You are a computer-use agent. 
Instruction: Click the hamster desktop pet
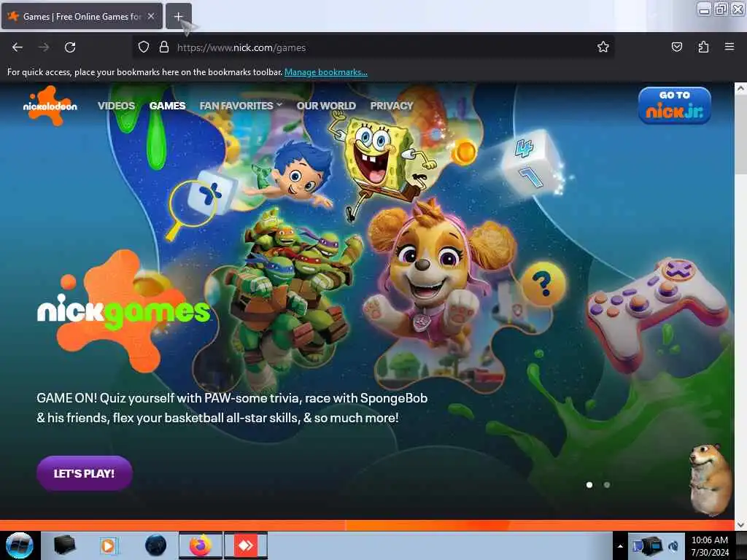(711, 480)
